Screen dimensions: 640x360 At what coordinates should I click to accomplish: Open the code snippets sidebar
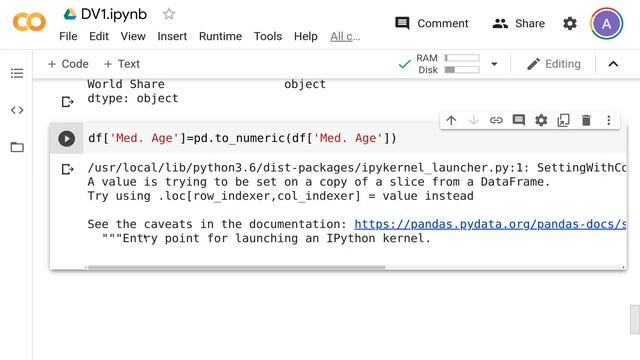click(x=17, y=110)
